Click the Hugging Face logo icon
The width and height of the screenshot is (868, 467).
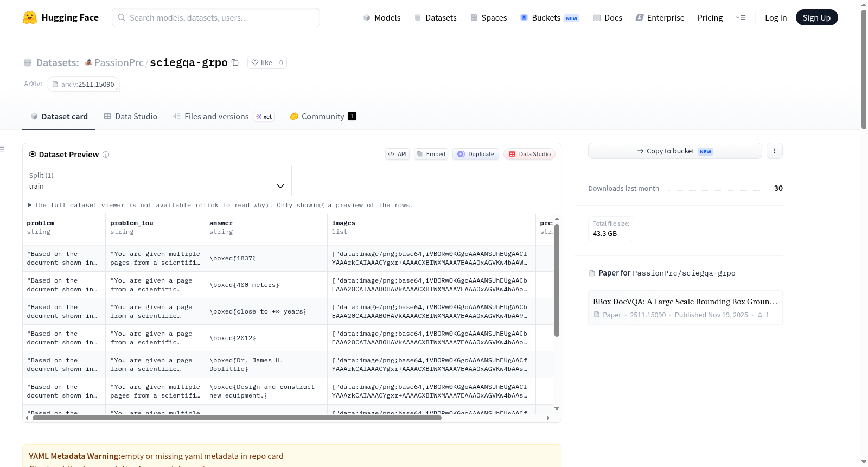tap(30, 17)
